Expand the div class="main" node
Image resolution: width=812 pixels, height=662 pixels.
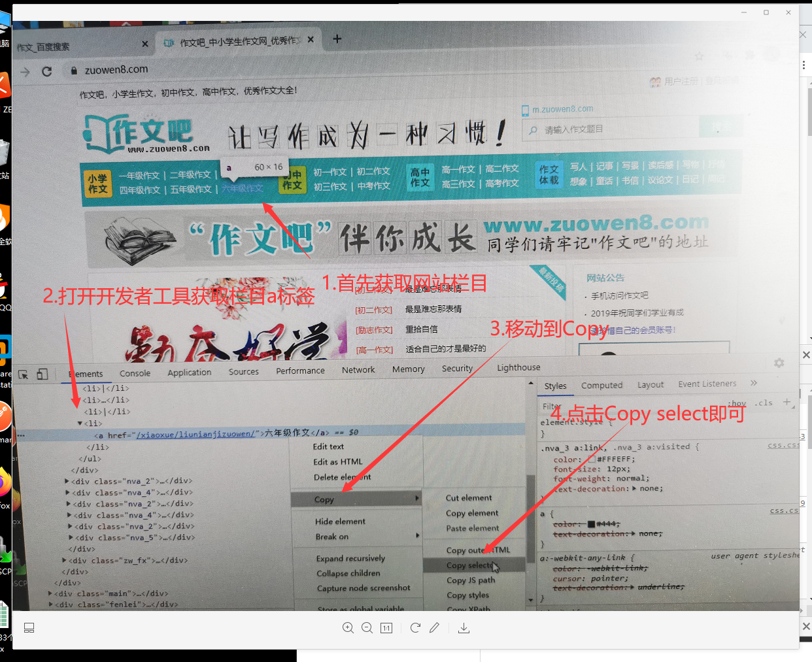pyautogui.click(x=50, y=594)
